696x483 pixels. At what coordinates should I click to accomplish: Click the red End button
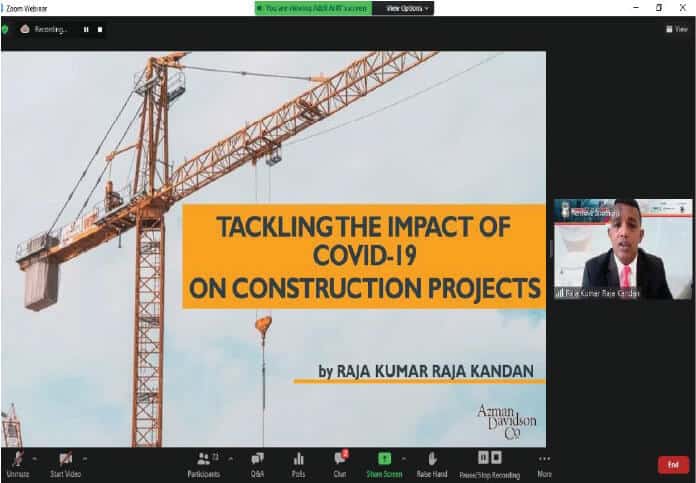coord(673,465)
